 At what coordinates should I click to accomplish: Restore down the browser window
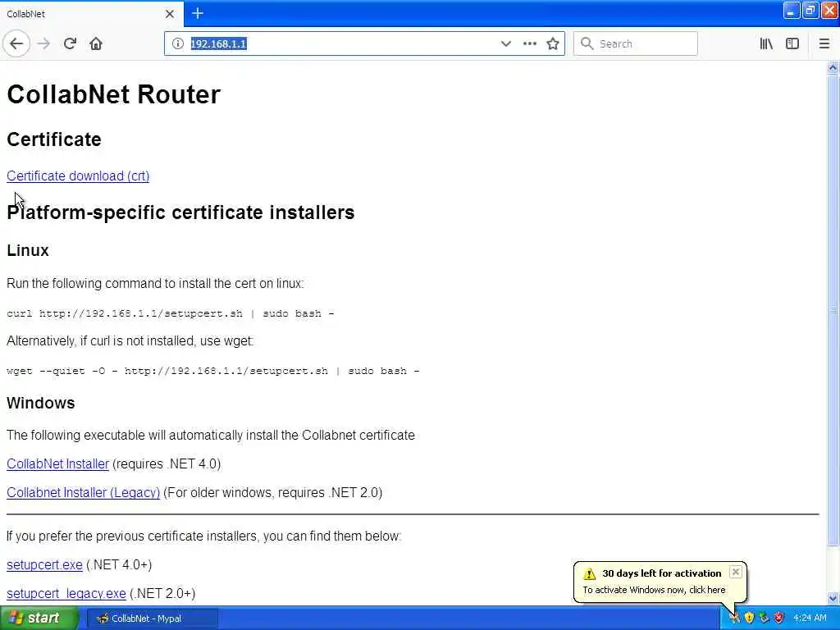(x=810, y=11)
